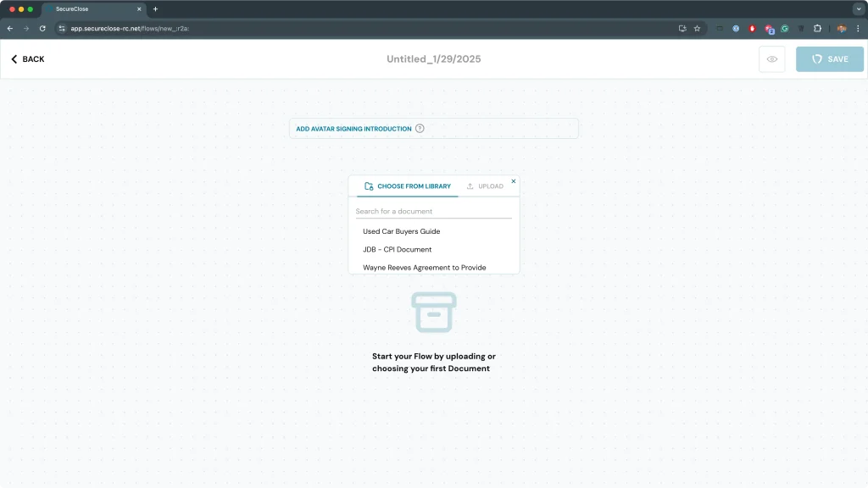This screenshot has width=868, height=488.
Task: View site information in the address bar
Action: pos(61,28)
